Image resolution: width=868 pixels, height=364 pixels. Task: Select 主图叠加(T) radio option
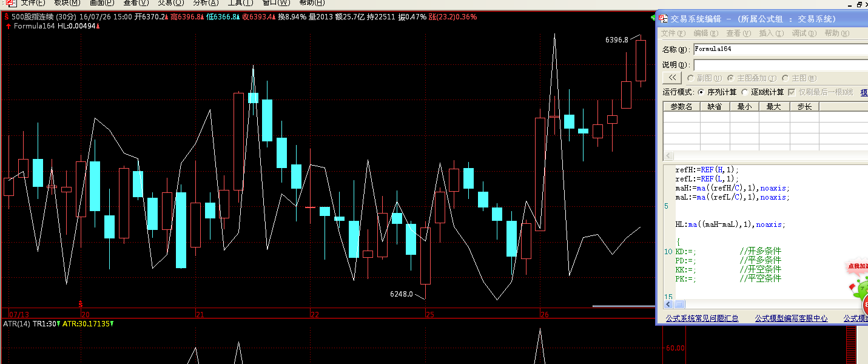(x=752, y=78)
